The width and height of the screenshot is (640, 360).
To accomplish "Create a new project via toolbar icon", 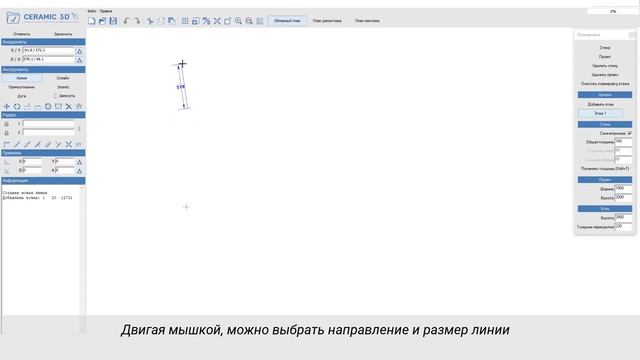I will [92, 21].
